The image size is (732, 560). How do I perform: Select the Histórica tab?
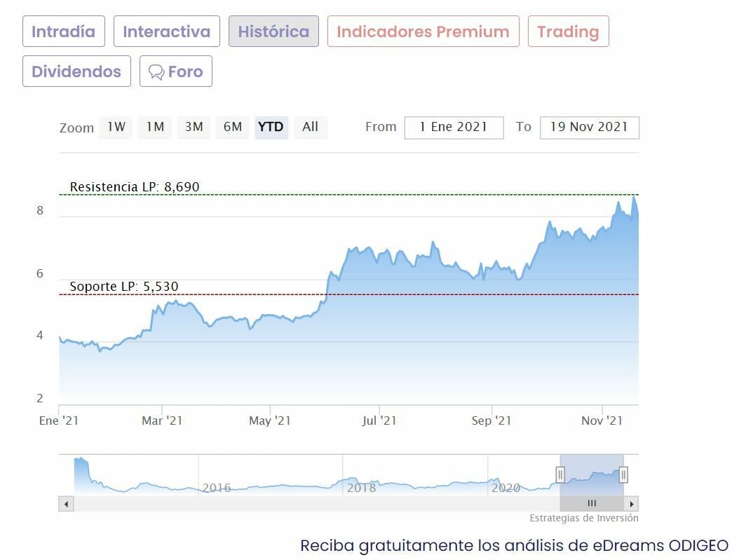[273, 32]
